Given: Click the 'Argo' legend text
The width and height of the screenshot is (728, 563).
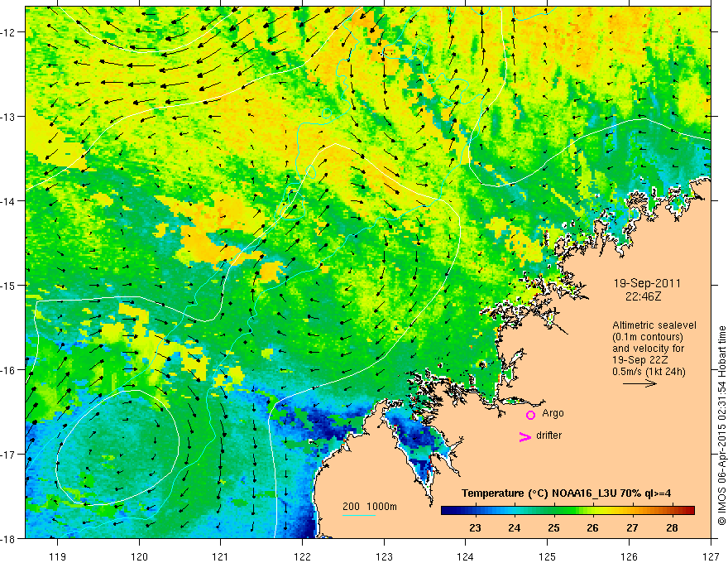Looking at the screenshot, I should tap(553, 413).
